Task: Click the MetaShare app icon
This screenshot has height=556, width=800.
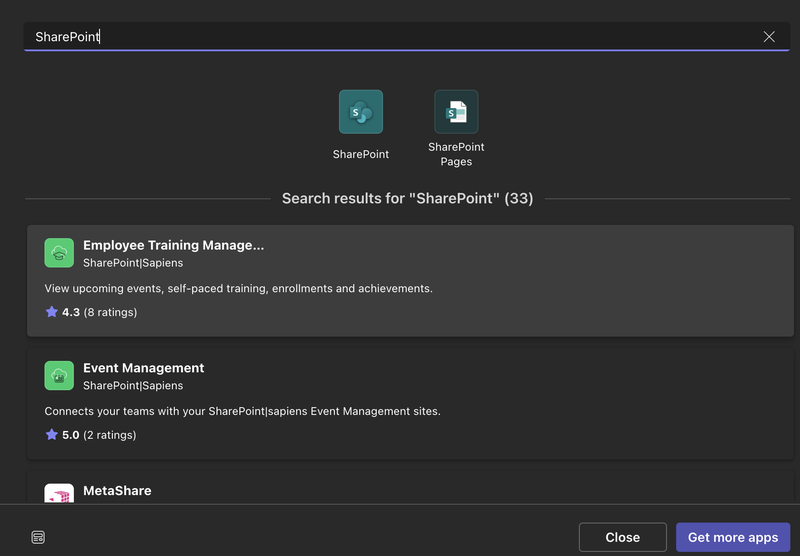Action: point(59,493)
